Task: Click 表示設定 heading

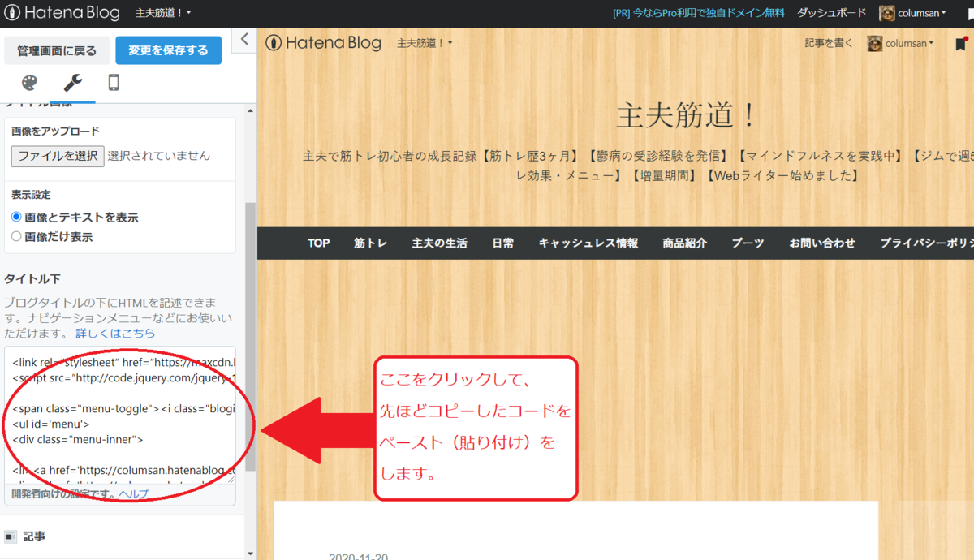Action: click(32, 195)
